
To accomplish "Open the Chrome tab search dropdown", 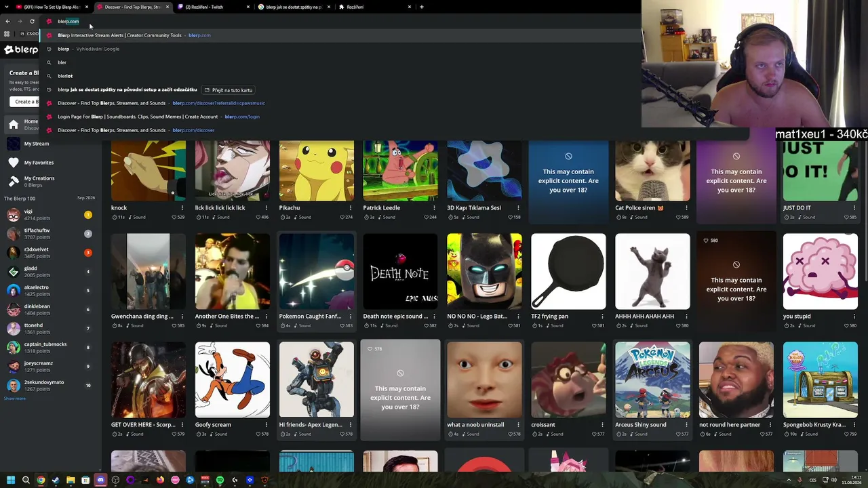I will pos(7,7).
